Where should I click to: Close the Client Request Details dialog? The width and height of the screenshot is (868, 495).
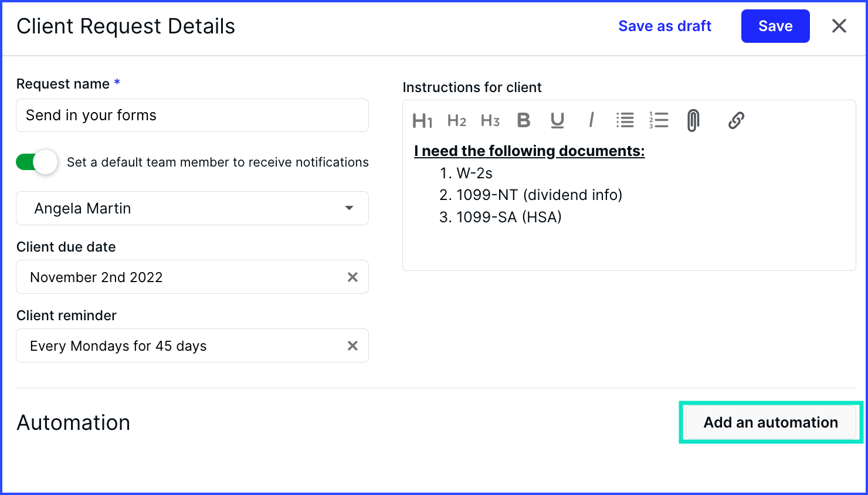(839, 26)
